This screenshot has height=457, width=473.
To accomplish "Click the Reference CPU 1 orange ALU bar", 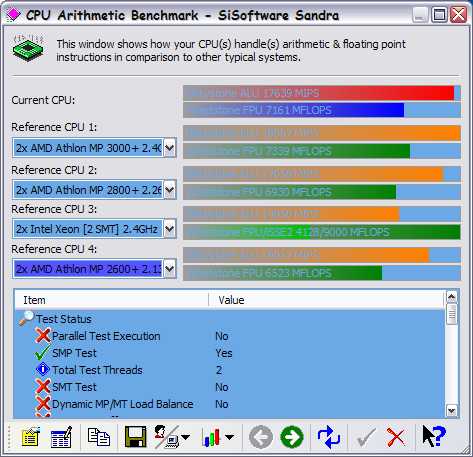I will pyautogui.click(x=322, y=133).
